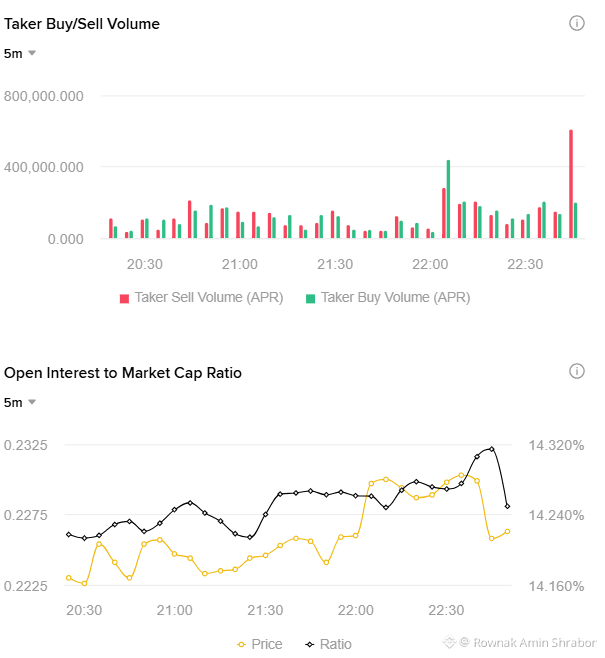Click the 22:00 label on ratio chart axis

point(356,610)
